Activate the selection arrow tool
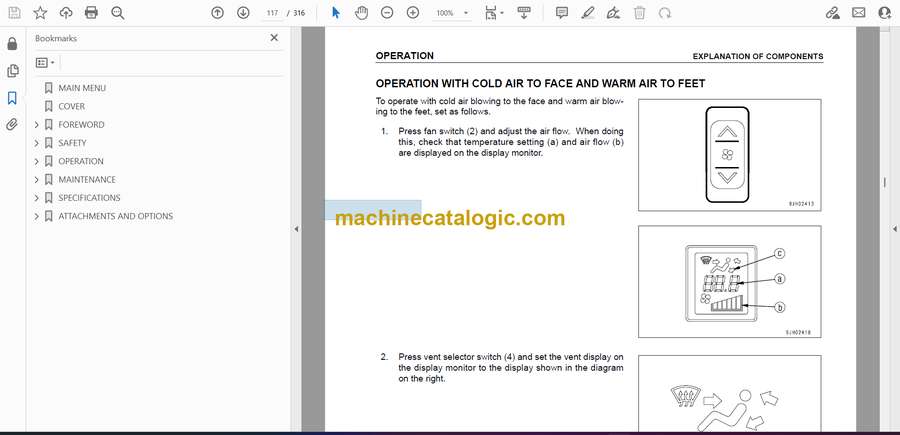 click(336, 13)
